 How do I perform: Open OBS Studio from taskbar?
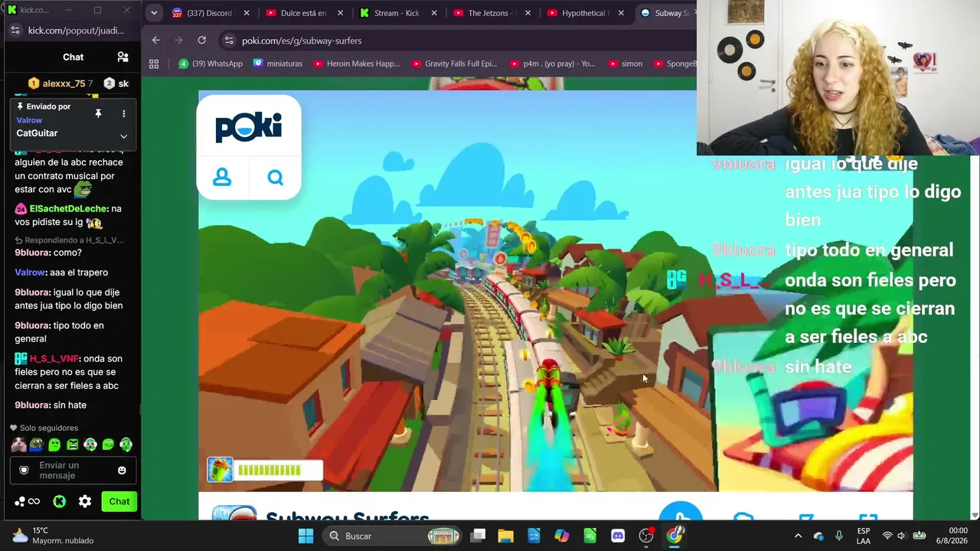(646, 536)
